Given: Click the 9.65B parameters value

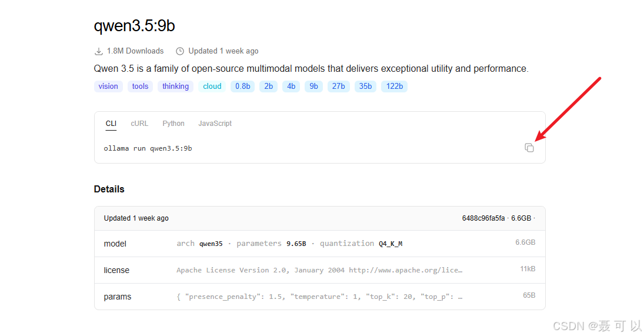Looking at the screenshot, I should click(296, 244).
